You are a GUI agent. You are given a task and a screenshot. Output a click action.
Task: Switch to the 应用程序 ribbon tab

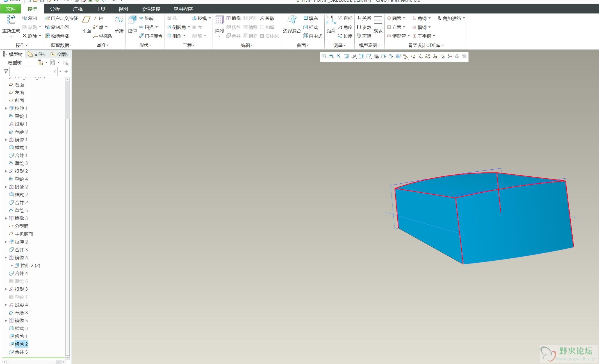(183, 9)
